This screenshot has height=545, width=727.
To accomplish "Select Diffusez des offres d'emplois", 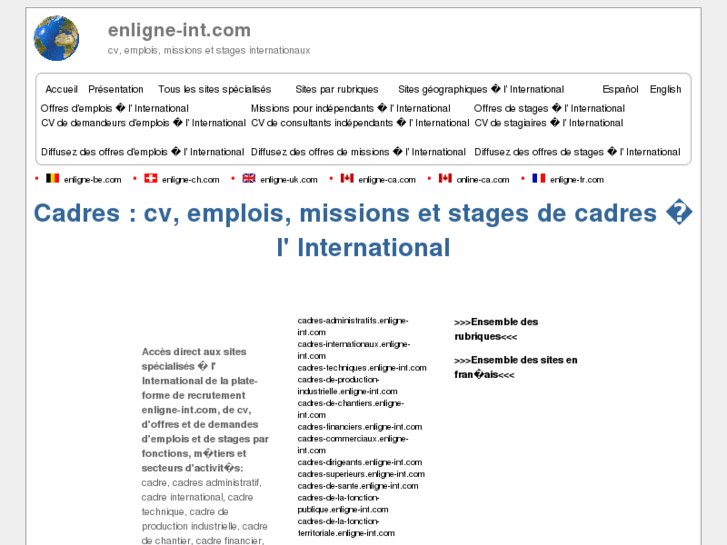I will tap(142, 152).
